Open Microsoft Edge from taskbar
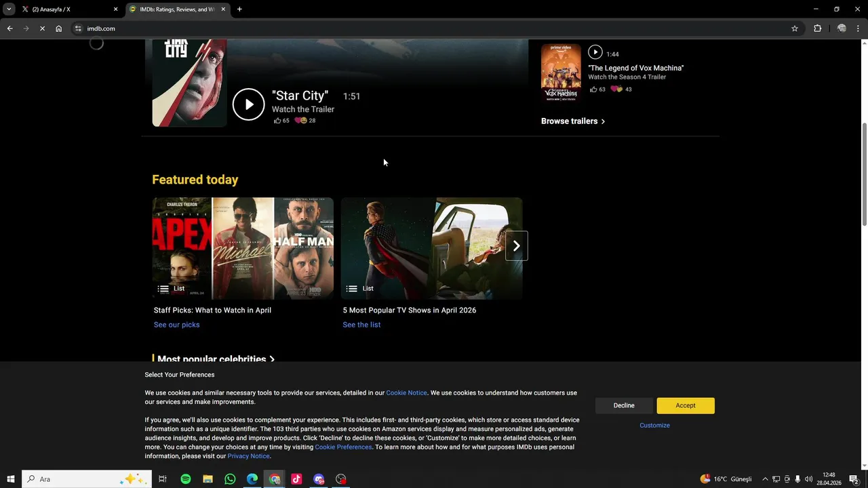This screenshot has width=868, height=488. click(x=252, y=479)
